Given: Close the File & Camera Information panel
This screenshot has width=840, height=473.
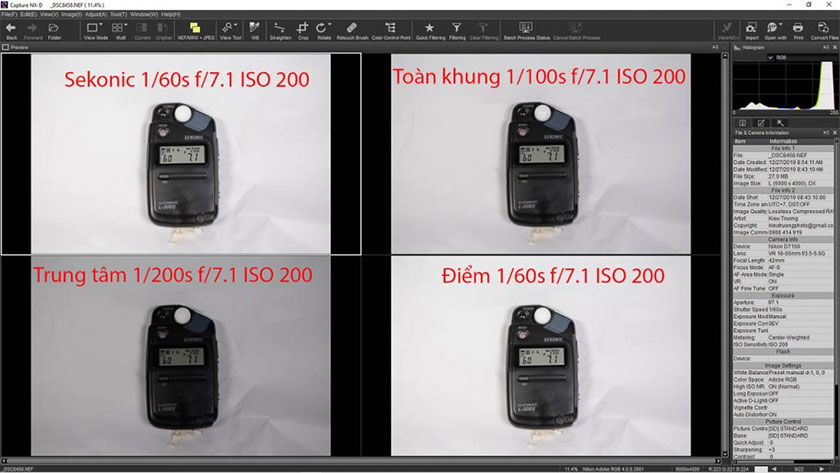Looking at the screenshot, I should [x=834, y=132].
